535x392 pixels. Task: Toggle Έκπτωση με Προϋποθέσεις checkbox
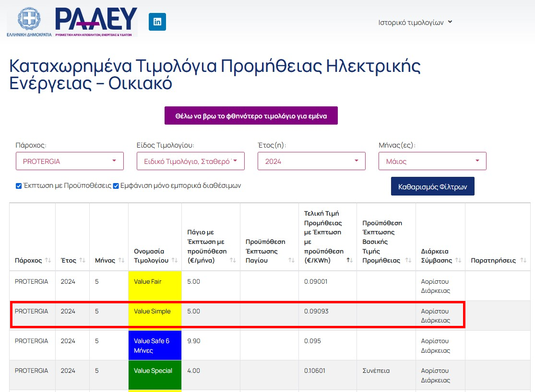19,186
